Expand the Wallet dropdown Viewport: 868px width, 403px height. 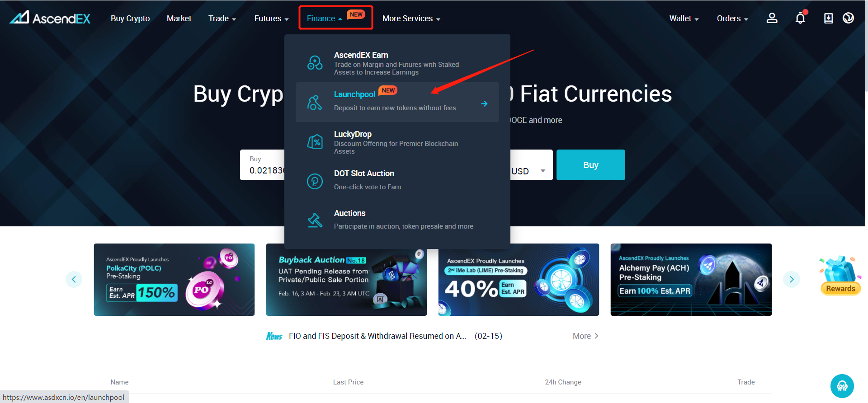coord(684,19)
